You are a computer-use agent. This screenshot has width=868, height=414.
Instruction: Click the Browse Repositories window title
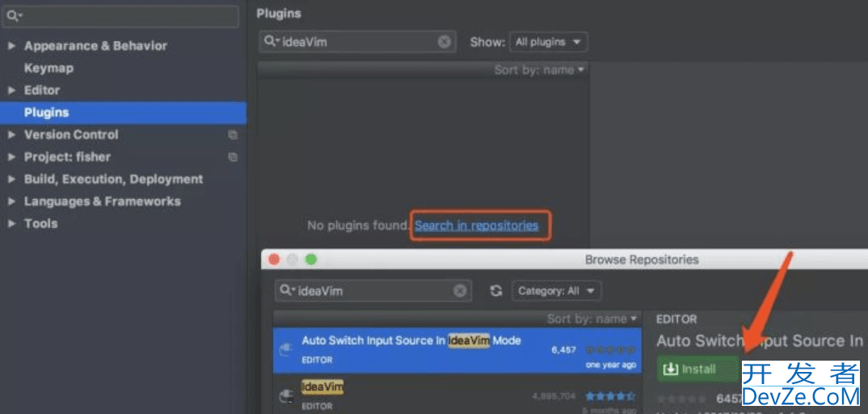pyautogui.click(x=642, y=260)
